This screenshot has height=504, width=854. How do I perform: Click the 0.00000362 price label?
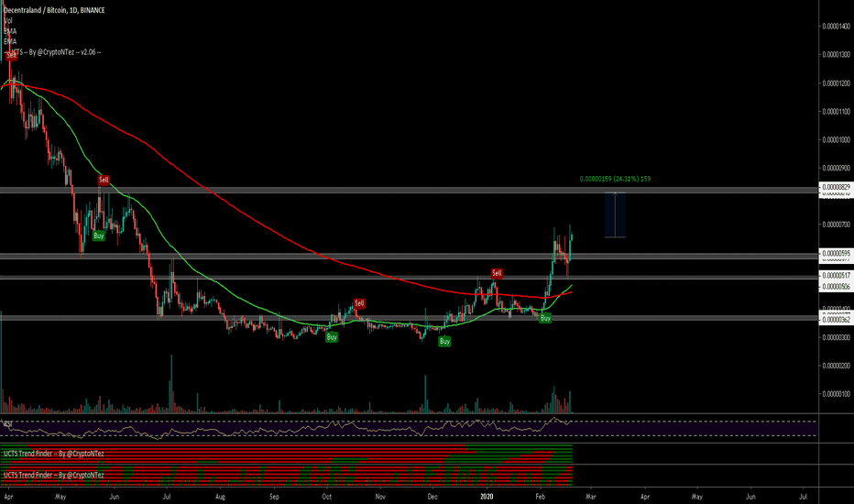tap(836, 320)
